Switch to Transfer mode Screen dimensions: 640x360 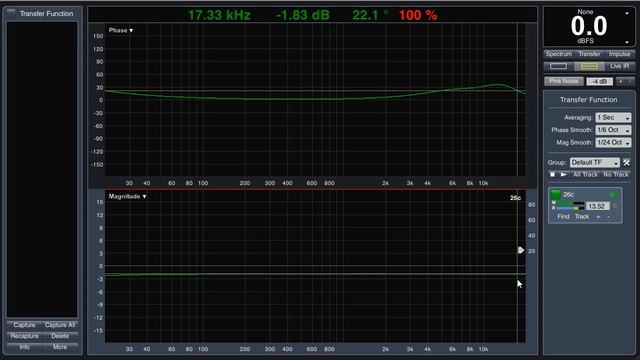click(589, 54)
